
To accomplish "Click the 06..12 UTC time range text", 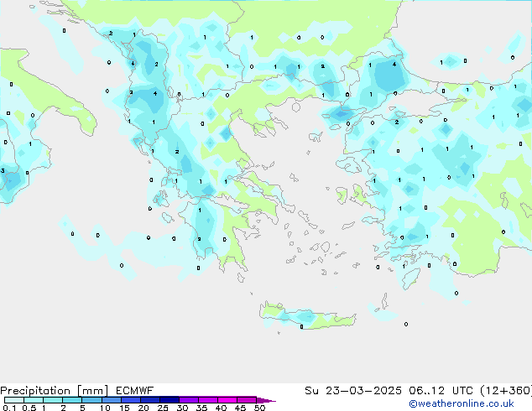I will 441,391.
